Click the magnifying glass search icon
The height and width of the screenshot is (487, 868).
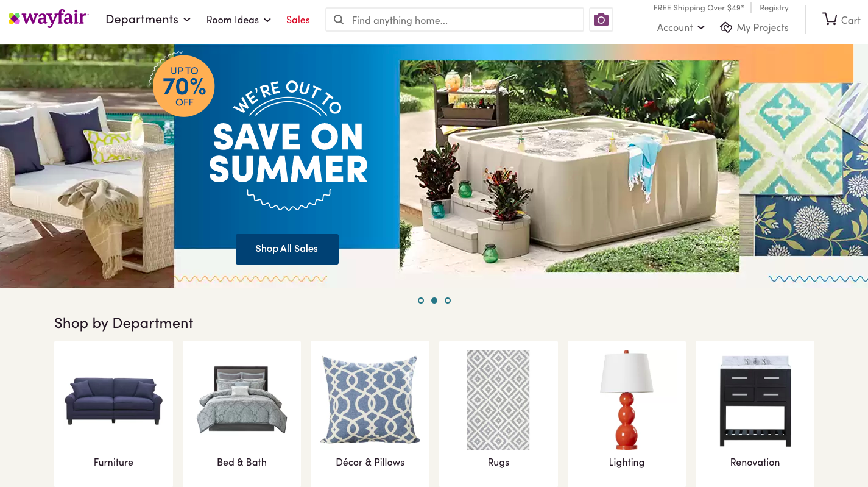tap(339, 20)
